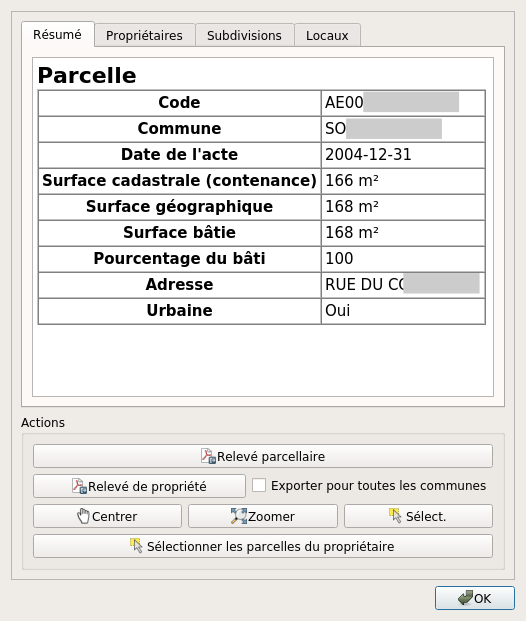
Task: Open the Propriétaires tab
Action: (145, 36)
